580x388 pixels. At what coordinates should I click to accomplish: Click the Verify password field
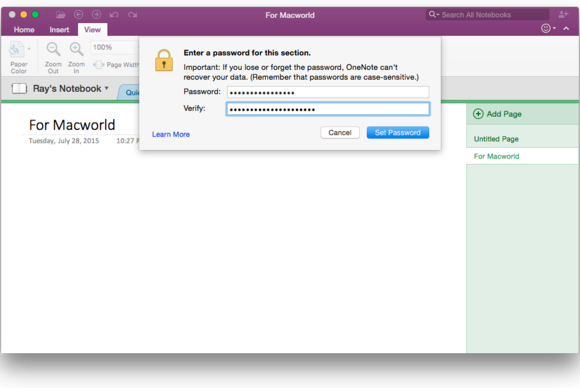(x=328, y=109)
